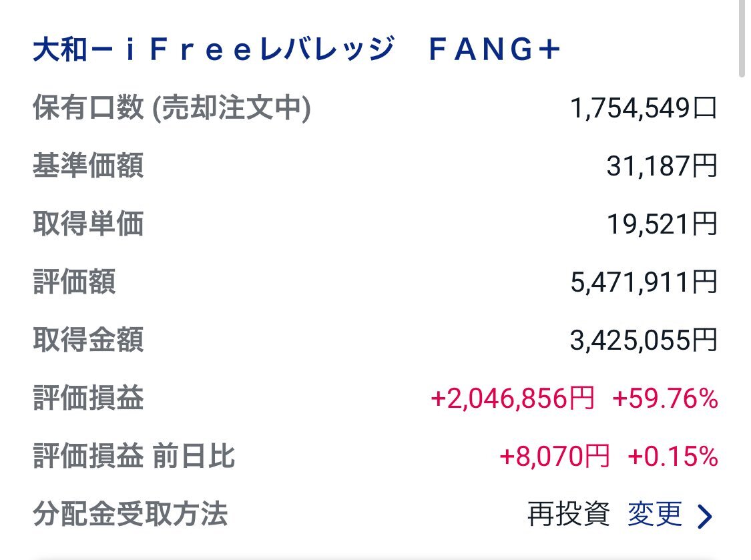
Task: Click the 評価損益 前日比 label
Action: [134, 456]
